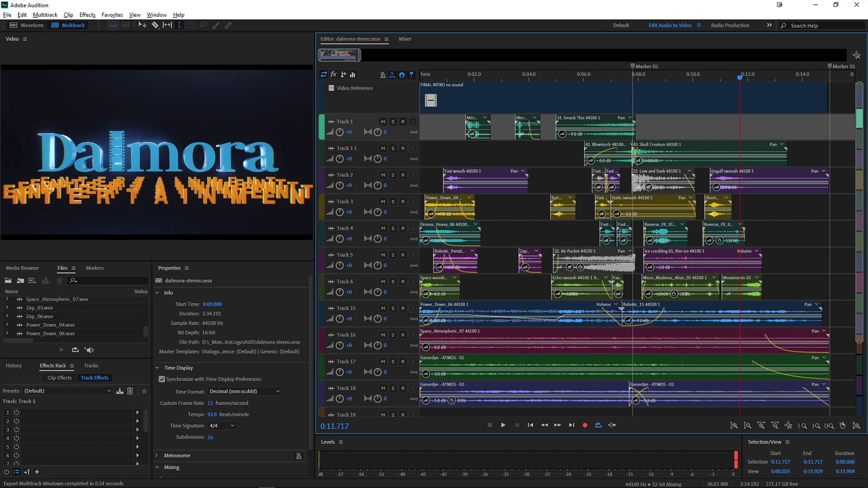
Task: Open file icon in the Files panel
Action: click(8, 280)
